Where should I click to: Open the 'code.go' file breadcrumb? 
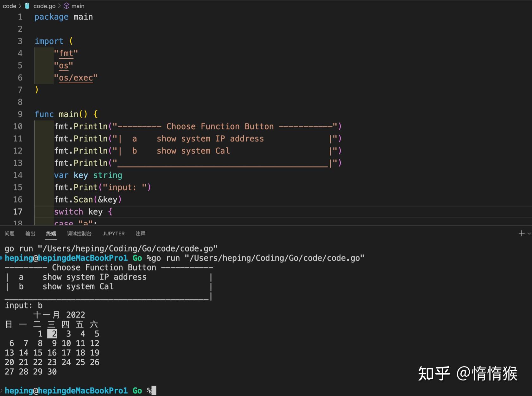click(44, 6)
